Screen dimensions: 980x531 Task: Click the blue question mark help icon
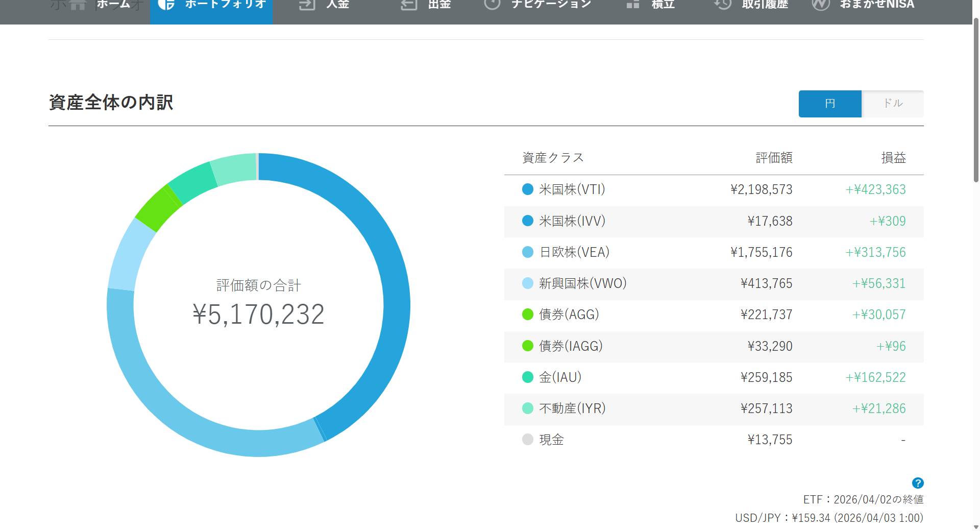click(x=917, y=483)
